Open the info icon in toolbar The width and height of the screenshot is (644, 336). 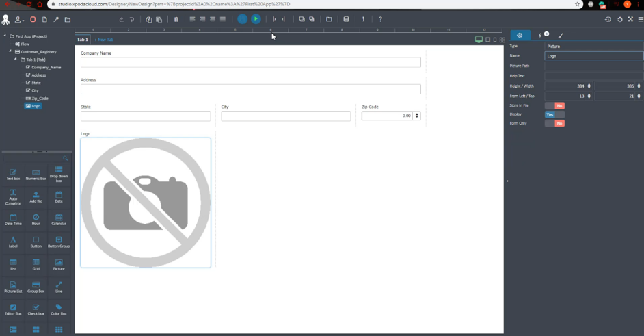[x=363, y=19]
